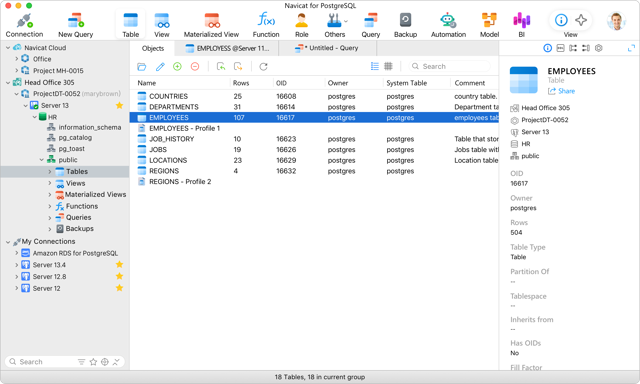Open the Connection tool
This screenshot has height=384, width=640.
[24, 25]
